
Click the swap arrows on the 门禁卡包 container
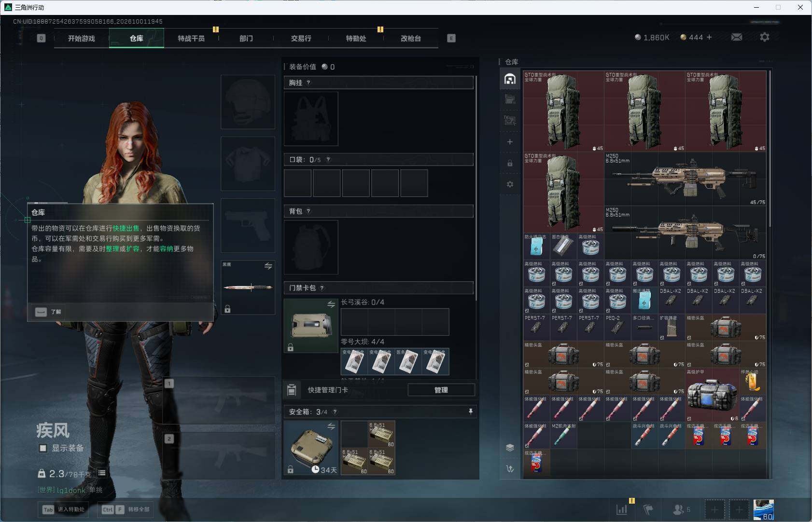pyautogui.click(x=331, y=304)
